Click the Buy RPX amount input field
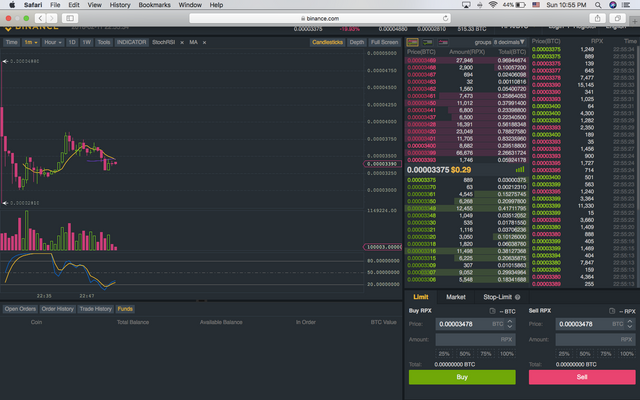This screenshot has height=400, width=640. [x=476, y=340]
